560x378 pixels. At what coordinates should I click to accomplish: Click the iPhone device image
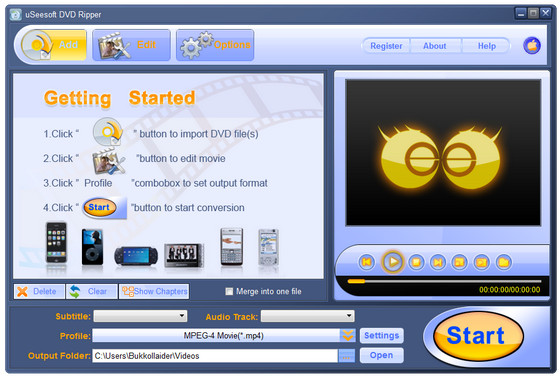[56, 243]
